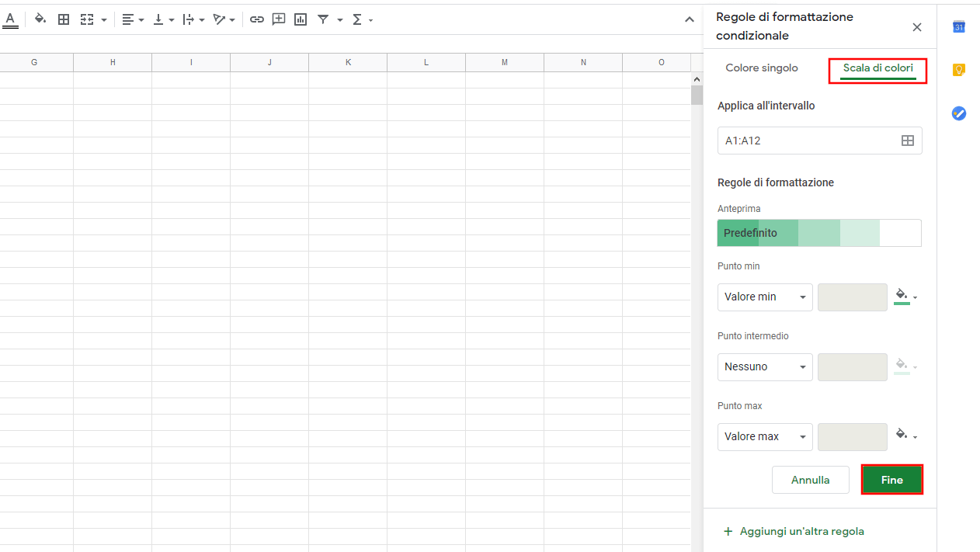Image resolution: width=980 pixels, height=552 pixels.
Task: Open the fill color bucket in toolbar
Action: [x=40, y=19]
